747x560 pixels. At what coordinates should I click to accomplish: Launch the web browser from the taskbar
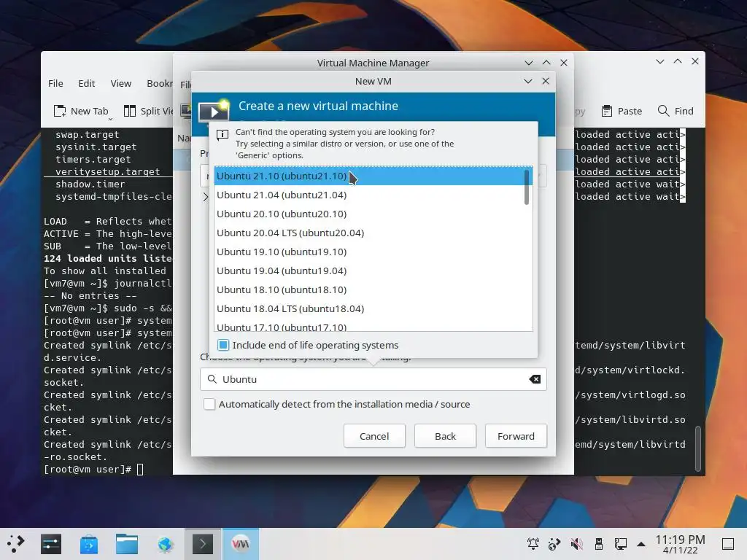point(166,544)
